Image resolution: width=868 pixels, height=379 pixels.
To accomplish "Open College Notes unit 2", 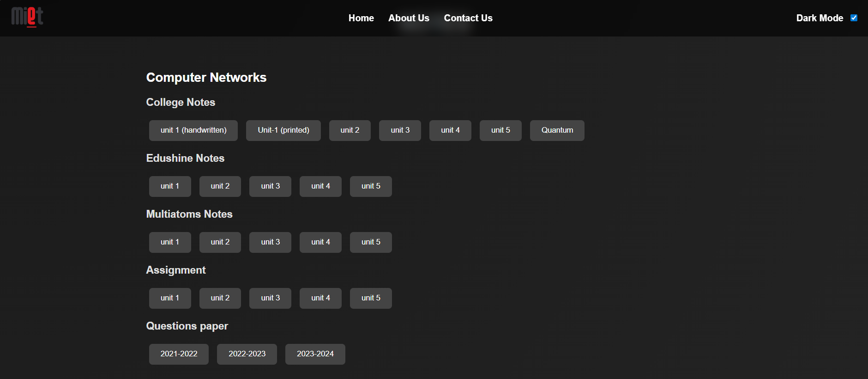I will (x=350, y=130).
